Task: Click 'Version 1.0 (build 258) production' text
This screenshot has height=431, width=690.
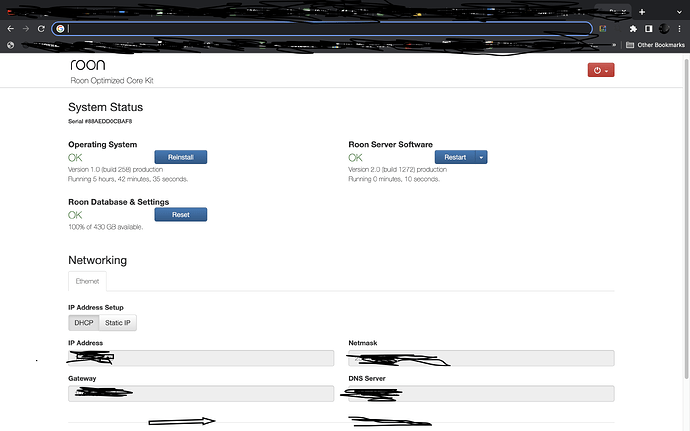Action: 115,169
